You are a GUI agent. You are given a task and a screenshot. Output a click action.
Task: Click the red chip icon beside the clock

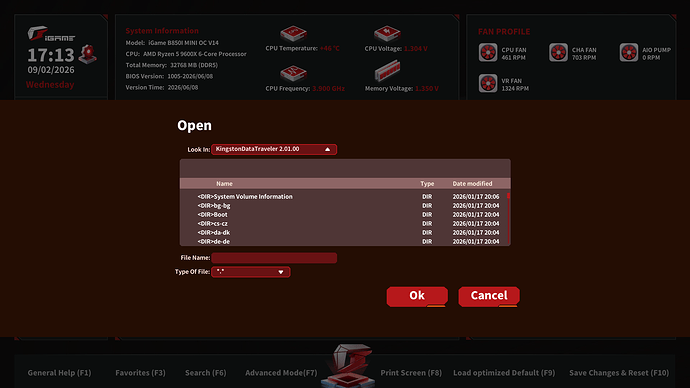pyautogui.click(x=88, y=54)
